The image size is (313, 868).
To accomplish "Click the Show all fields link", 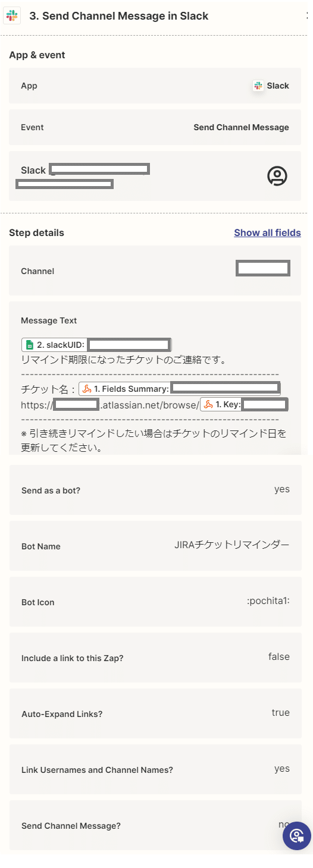I will (x=267, y=232).
